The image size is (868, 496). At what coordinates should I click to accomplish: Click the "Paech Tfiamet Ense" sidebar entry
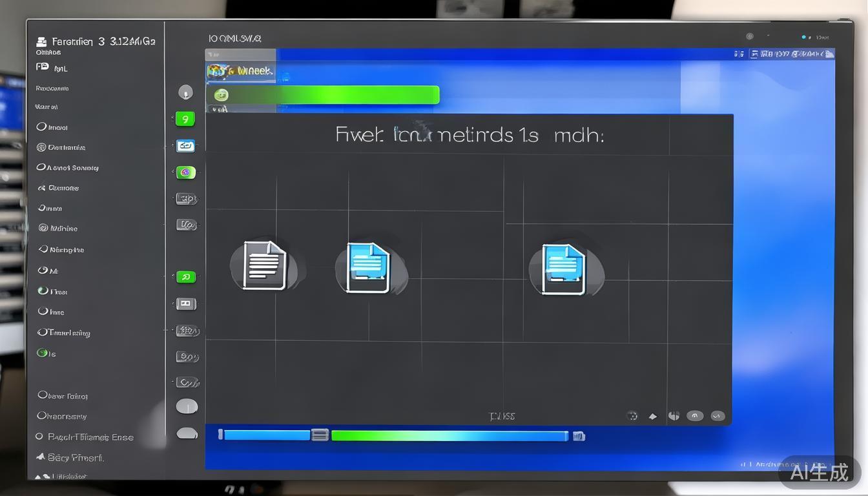point(84,437)
